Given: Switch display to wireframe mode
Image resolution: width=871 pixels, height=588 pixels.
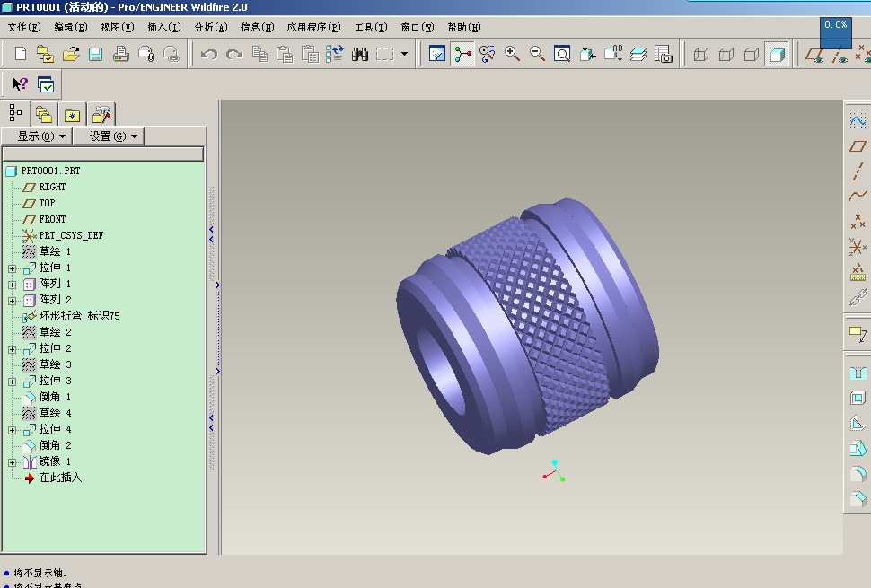Looking at the screenshot, I should click(701, 54).
